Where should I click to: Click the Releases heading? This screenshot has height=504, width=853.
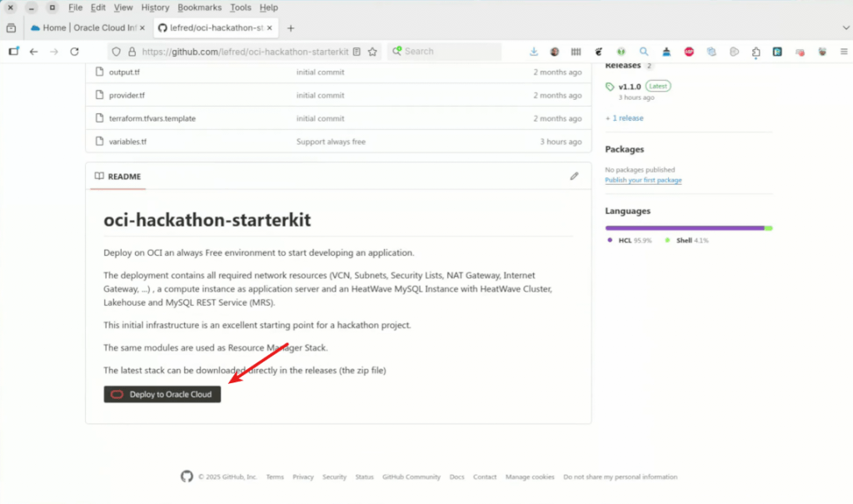tap(623, 66)
